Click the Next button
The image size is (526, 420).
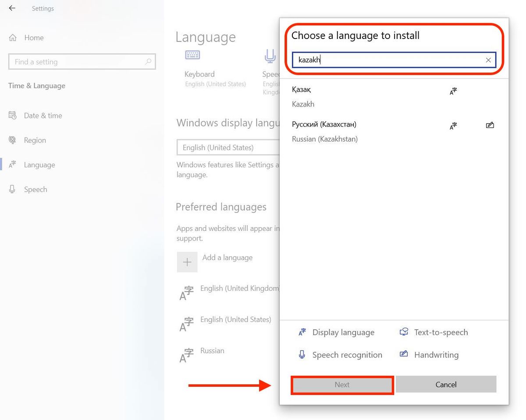[x=342, y=385]
